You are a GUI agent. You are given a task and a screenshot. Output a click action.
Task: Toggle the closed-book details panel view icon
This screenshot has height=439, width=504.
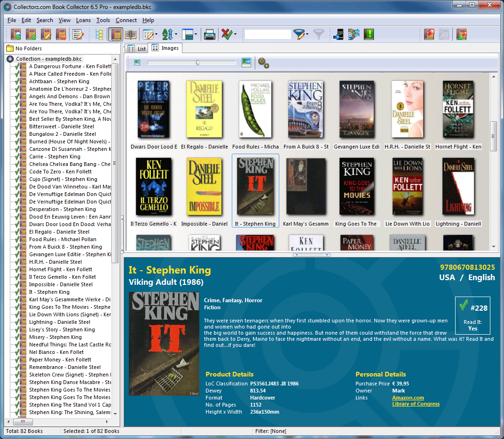coord(116,34)
